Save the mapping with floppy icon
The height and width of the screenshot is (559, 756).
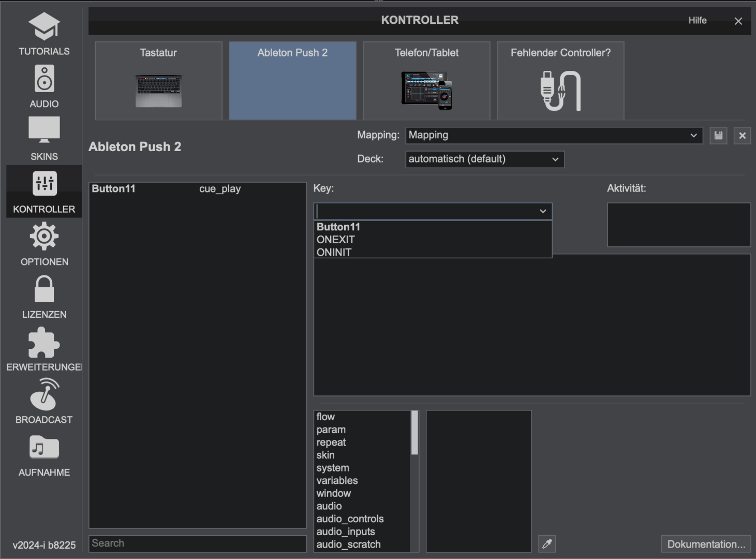click(718, 136)
